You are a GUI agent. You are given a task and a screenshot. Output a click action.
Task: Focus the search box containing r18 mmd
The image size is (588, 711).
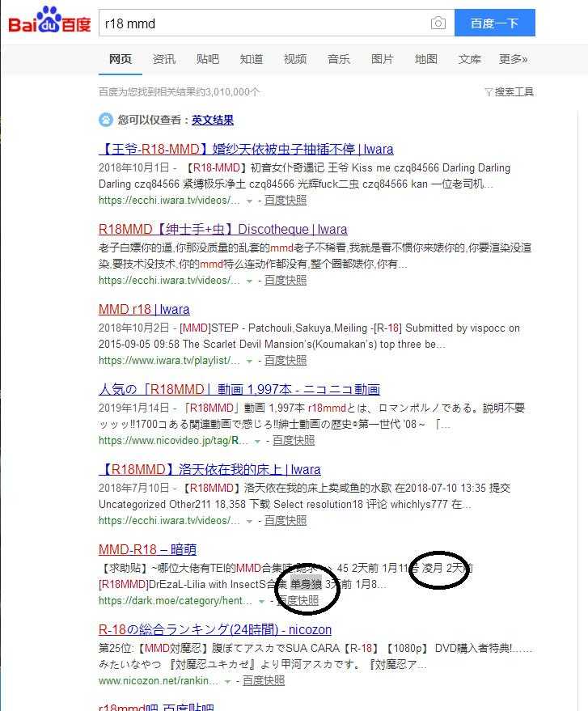tap(263, 23)
